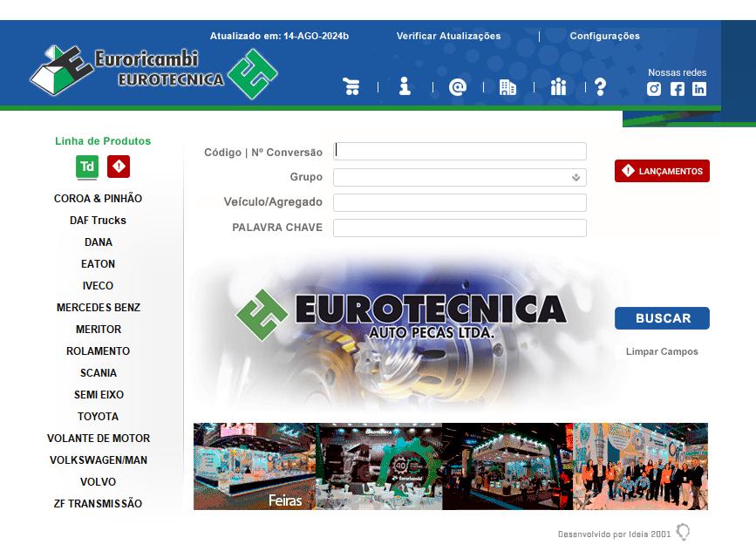The height and width of the screenshot is (558, 756).
Task: Open the Feiras trade fair thumbnail
Action: [x=255, y=466]
